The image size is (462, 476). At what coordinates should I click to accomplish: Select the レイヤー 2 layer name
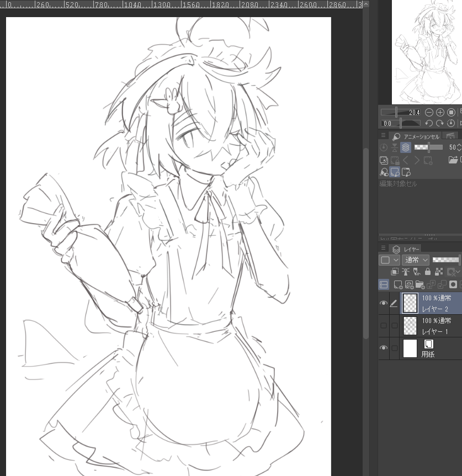436,309
